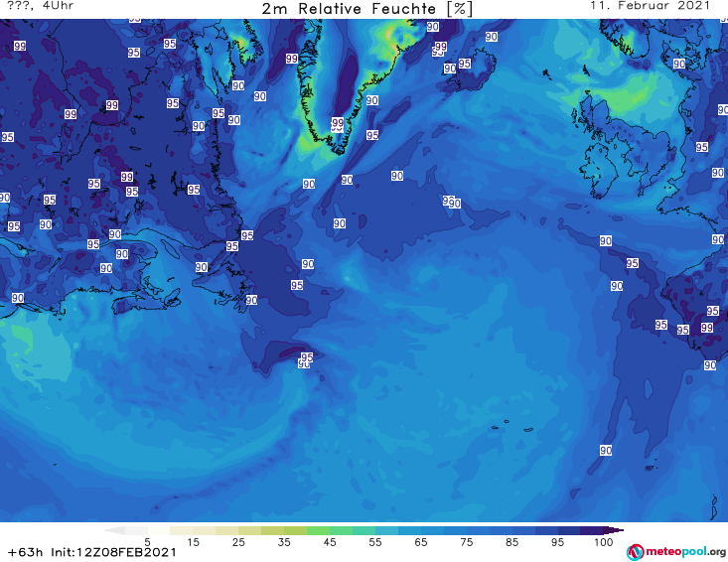Select the date text "11. Februar 2021"
Screen dimensions: 728x562
point(650,6)
